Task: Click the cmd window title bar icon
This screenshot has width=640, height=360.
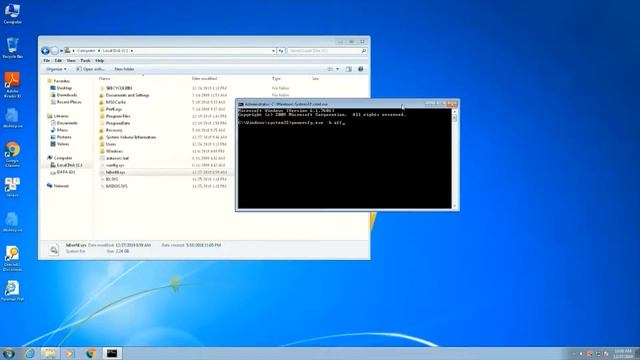Action: (241, 104)
